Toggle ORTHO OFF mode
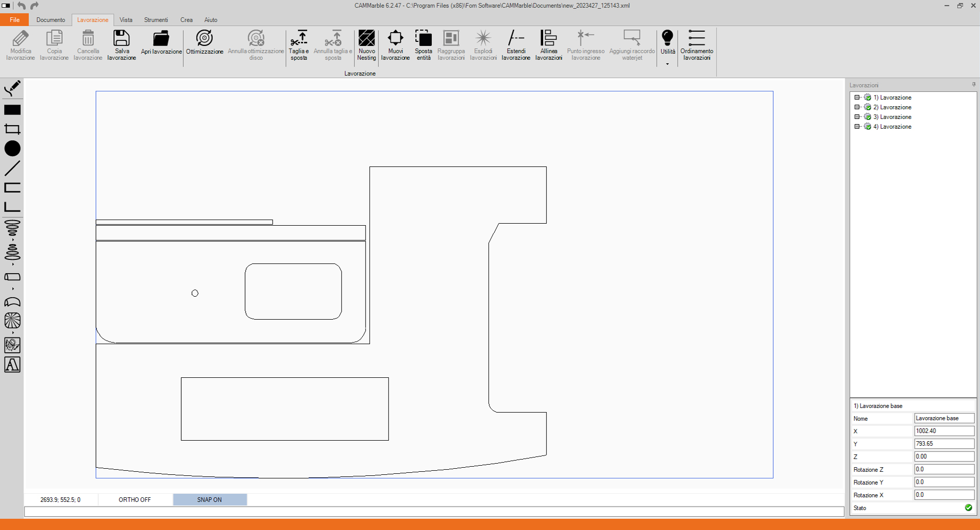 pos(135,500)
